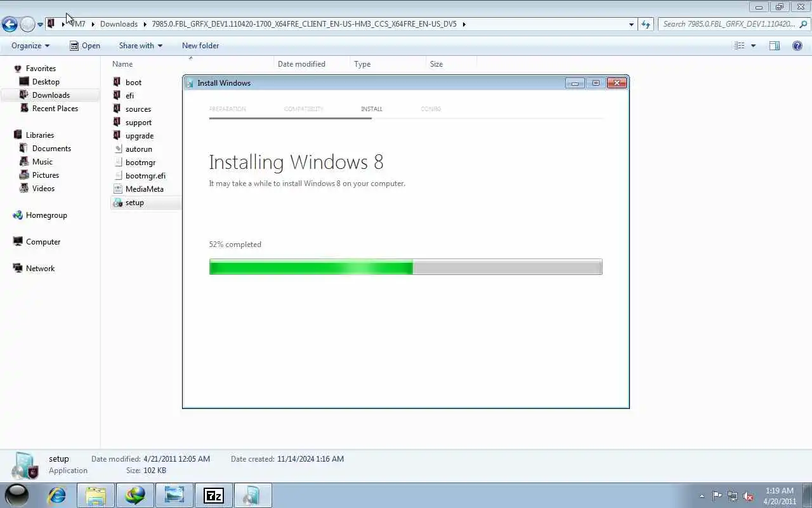Open the Videos library

coord(43,189)
